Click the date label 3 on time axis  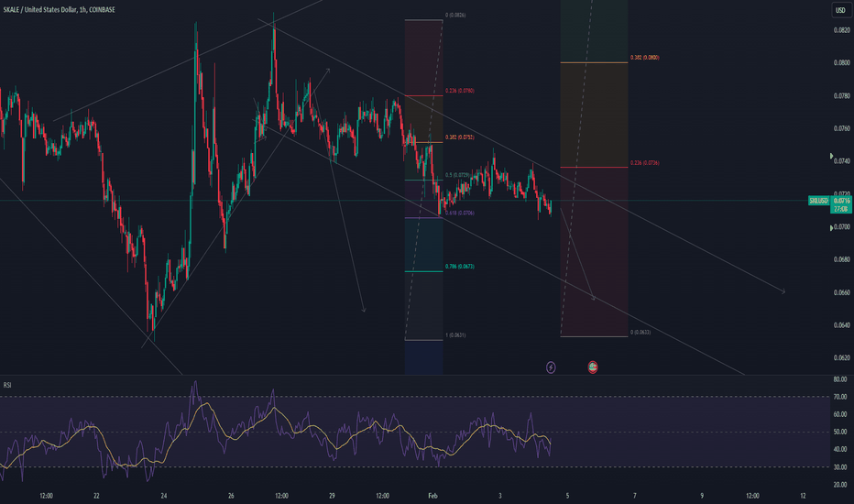click(500, 496)
